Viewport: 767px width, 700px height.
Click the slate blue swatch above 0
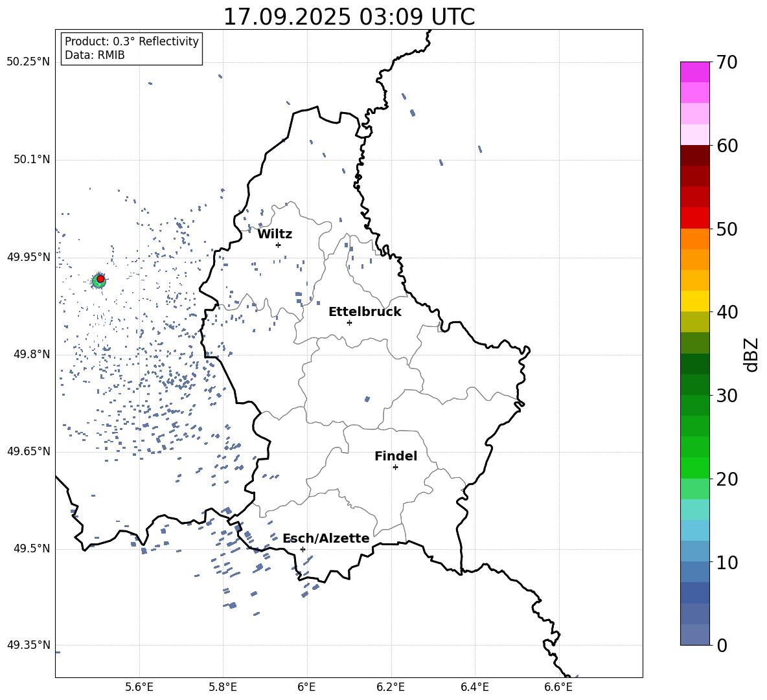[695, 635]
